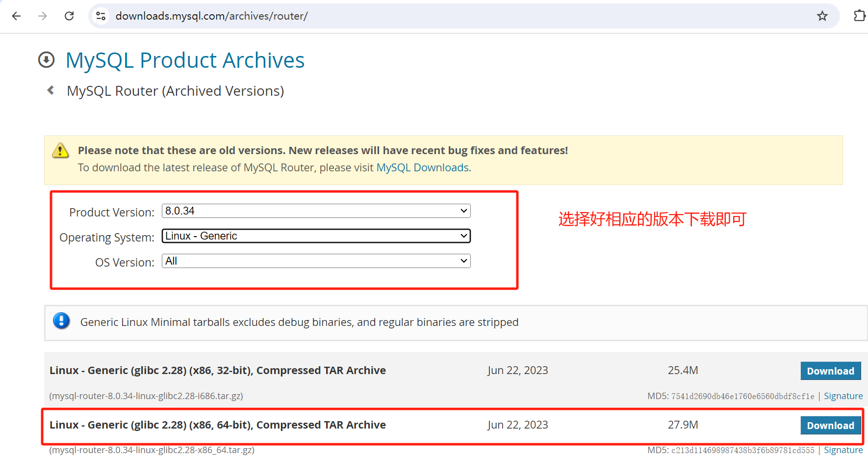868x458 pixels.
Task: Download the 32-bit Compressed TAR Archive
Action: (830, 371)
